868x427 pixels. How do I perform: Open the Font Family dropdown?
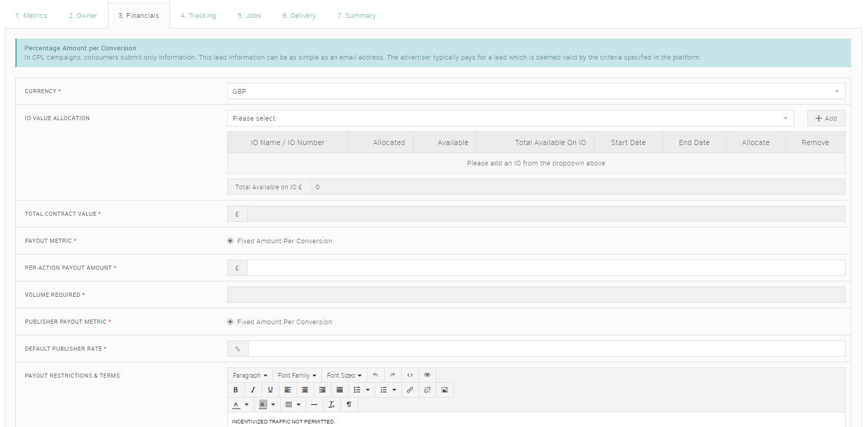pos(296,376)
